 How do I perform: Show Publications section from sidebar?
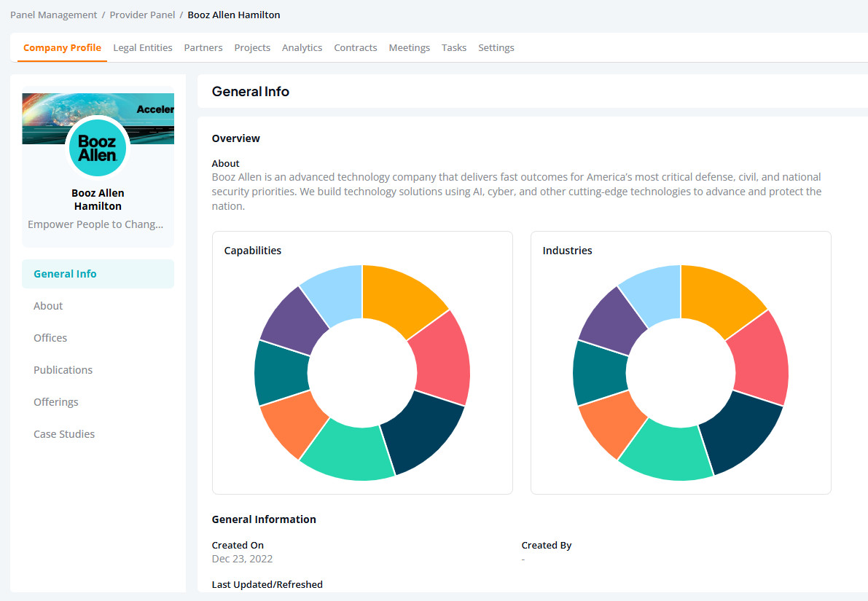[x=63, y=370]
